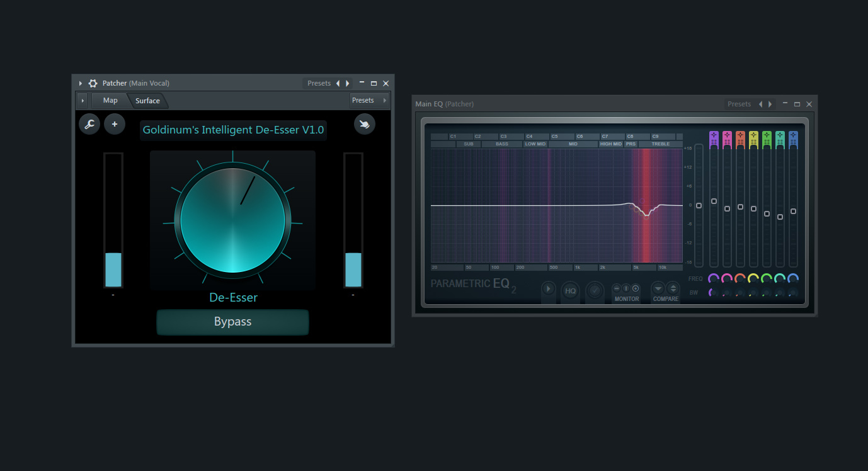Open the Presets dropdown beside the Surface tab
Viewport: 868px width, 471px height.
[369, 100]
